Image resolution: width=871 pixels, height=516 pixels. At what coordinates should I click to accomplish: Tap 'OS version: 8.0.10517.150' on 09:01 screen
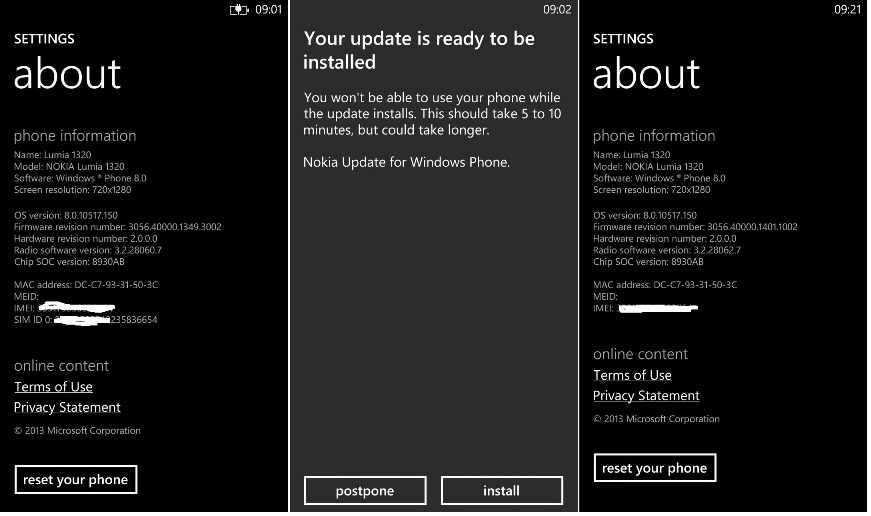click(66, 215)
